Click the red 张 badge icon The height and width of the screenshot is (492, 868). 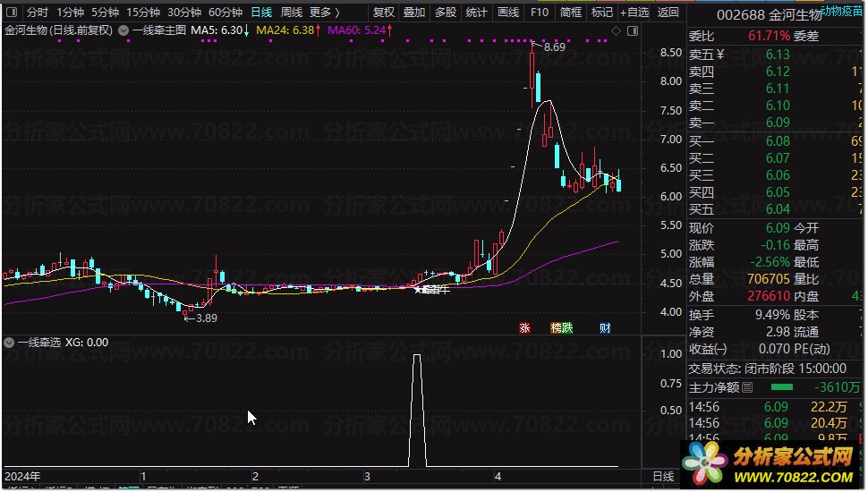[x=524, y=327]
